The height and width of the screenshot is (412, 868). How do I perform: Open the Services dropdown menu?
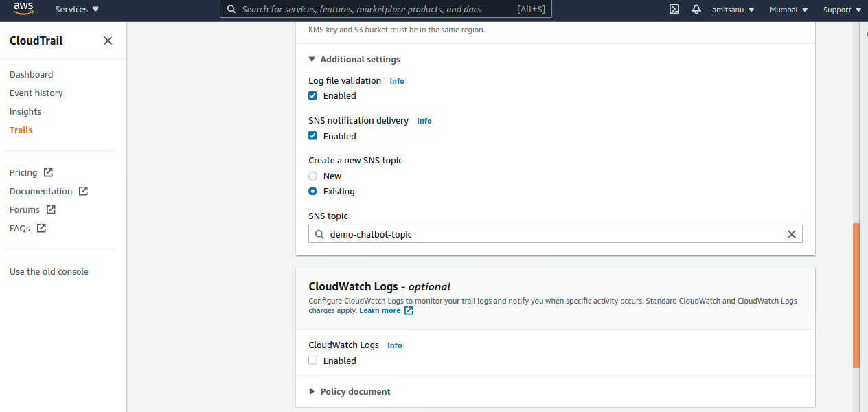pos(77,10)
